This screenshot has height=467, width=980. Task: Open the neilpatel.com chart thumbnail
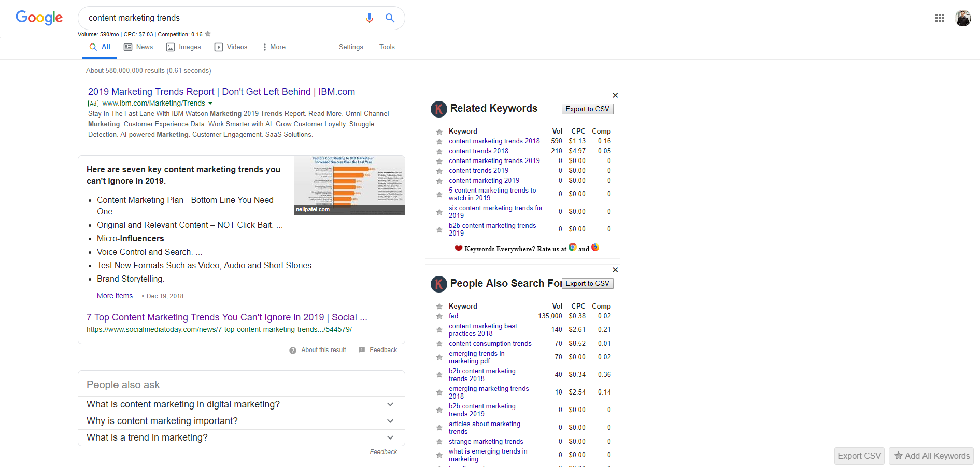[349, 185]
